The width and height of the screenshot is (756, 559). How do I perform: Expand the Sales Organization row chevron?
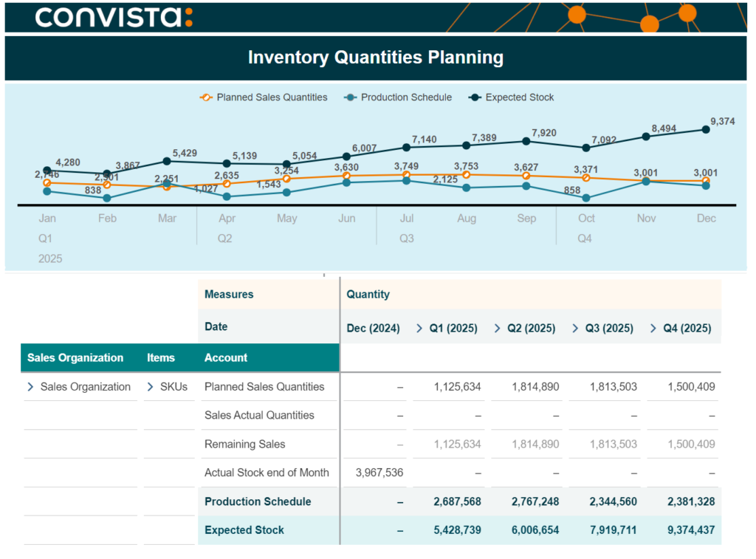[30, 387]
